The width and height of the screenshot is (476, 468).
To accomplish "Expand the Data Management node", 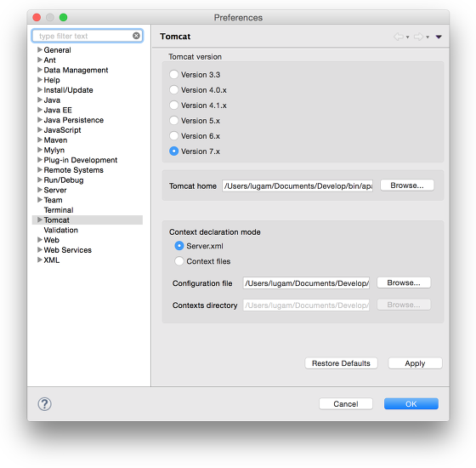I will 39,70.
